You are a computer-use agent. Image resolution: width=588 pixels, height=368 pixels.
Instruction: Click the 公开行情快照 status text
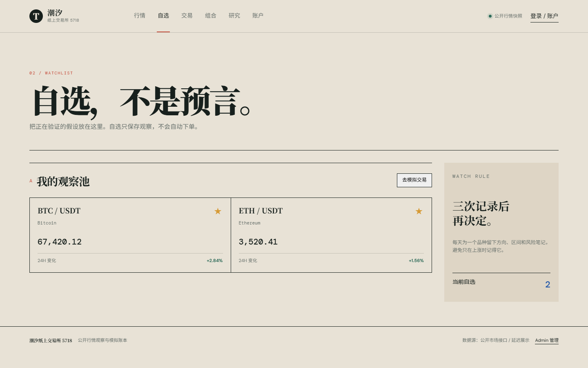508,16
